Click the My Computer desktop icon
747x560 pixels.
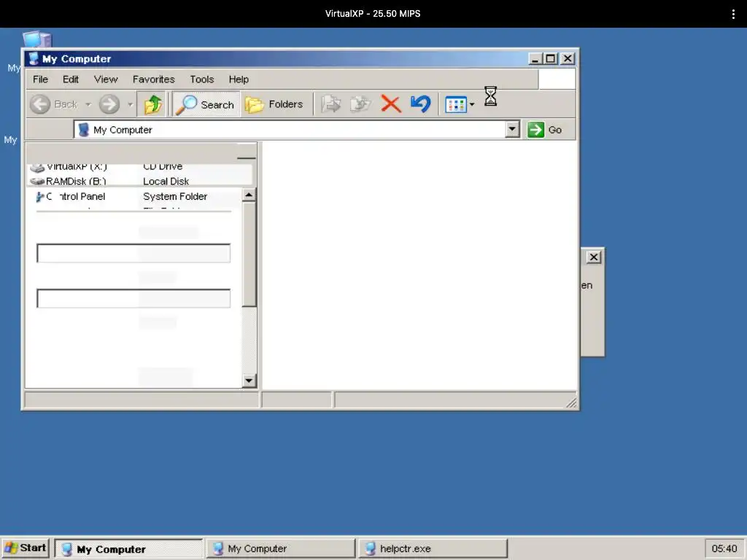click(x=37, y=39)
